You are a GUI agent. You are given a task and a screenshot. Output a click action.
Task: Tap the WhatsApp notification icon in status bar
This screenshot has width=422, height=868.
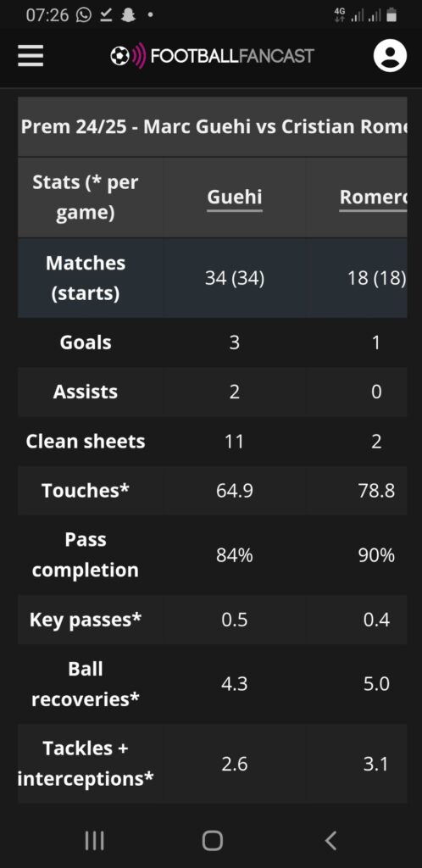(x=84, y=15)
